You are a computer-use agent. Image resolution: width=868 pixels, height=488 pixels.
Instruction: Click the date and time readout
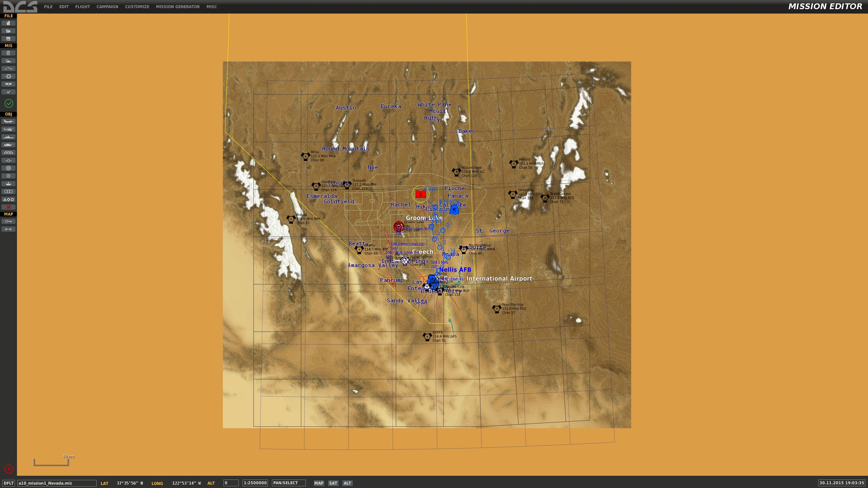(842, 483)
